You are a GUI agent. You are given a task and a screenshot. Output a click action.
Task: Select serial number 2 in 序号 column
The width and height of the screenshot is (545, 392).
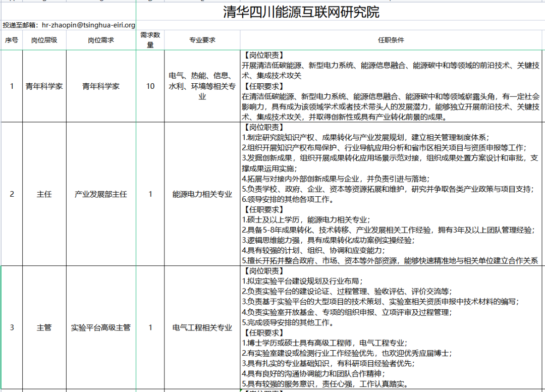click(12, 194)
